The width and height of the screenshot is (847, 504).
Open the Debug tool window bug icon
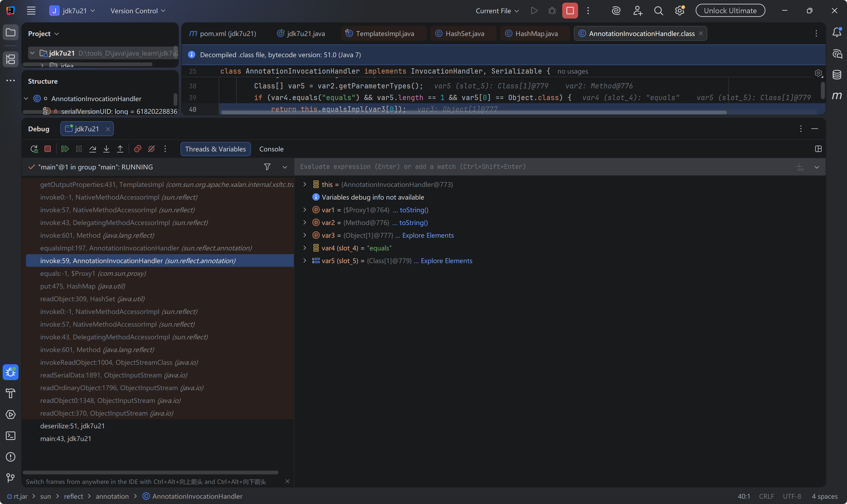11,372
